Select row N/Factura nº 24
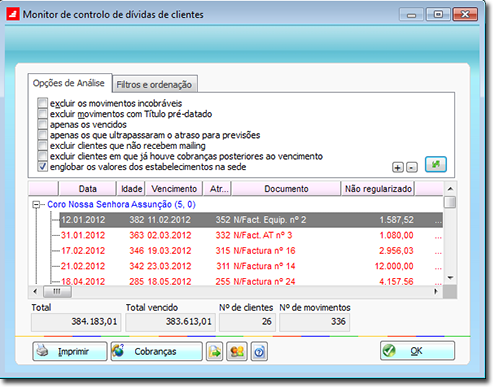Image resolution: width=496 pixels, height=391 pixels. 251,281
